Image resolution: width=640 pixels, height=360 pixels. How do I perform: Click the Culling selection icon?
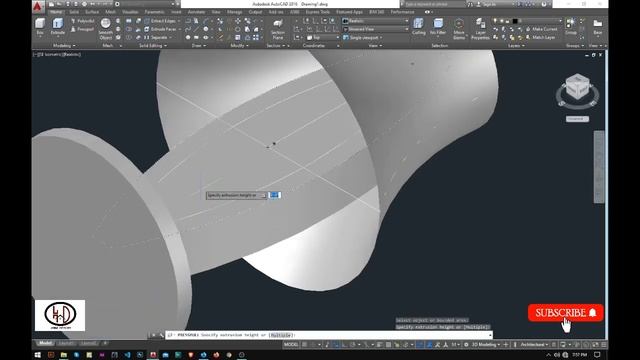(418, 27)
